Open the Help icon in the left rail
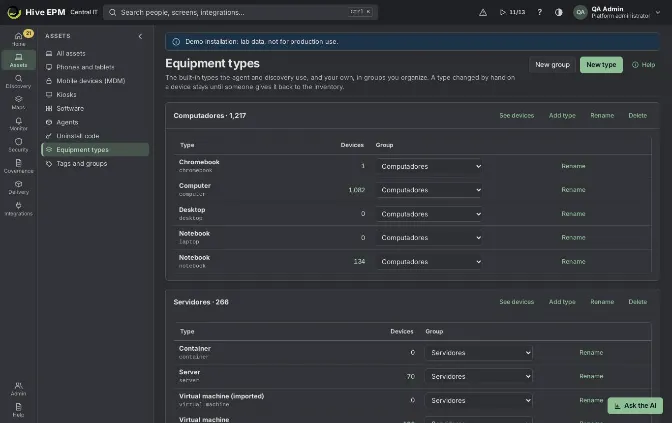This screenshot has width=672, height=423. 18,410
